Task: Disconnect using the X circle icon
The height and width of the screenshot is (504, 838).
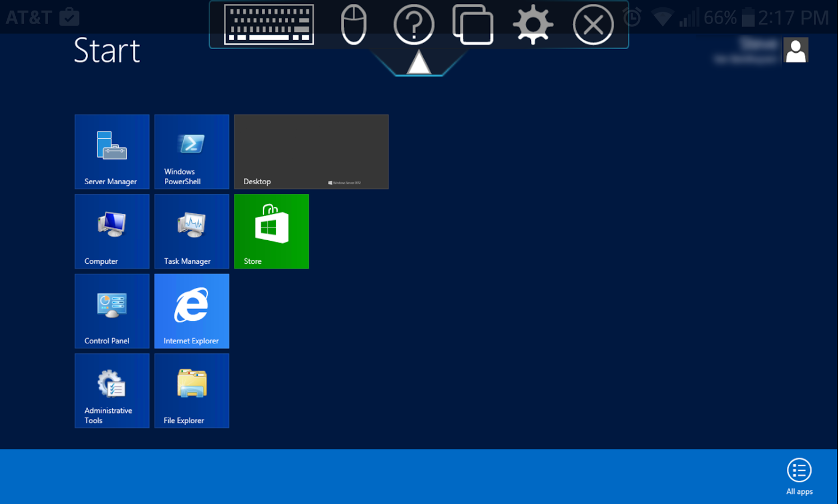Action: click(x=593, y=25)
